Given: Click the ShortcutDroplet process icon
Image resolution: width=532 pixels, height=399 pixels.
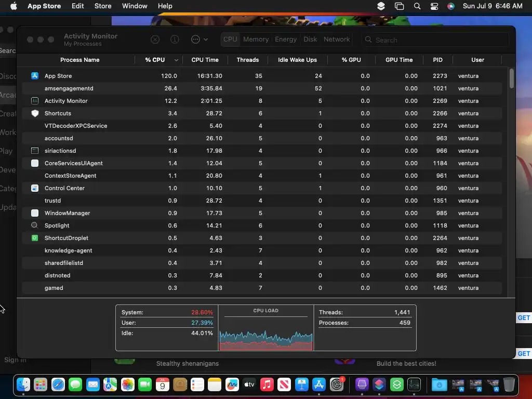Looking at the screenshot, I should [35, 238].
